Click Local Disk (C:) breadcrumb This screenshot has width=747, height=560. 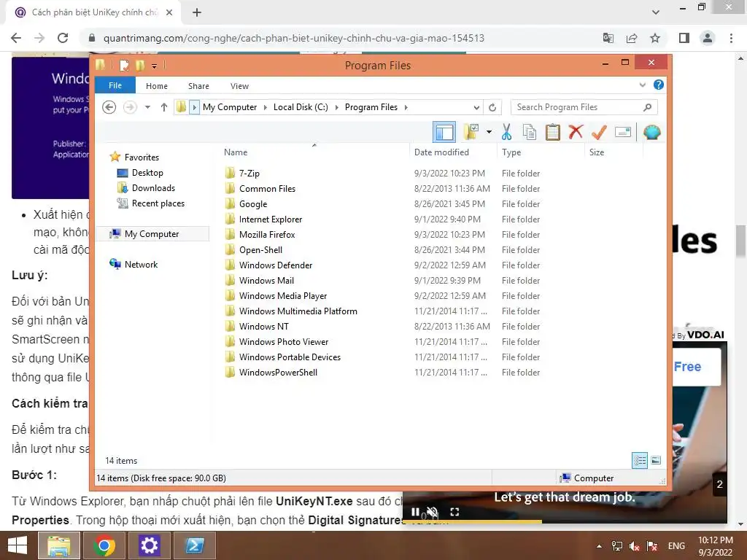(301, 107)
